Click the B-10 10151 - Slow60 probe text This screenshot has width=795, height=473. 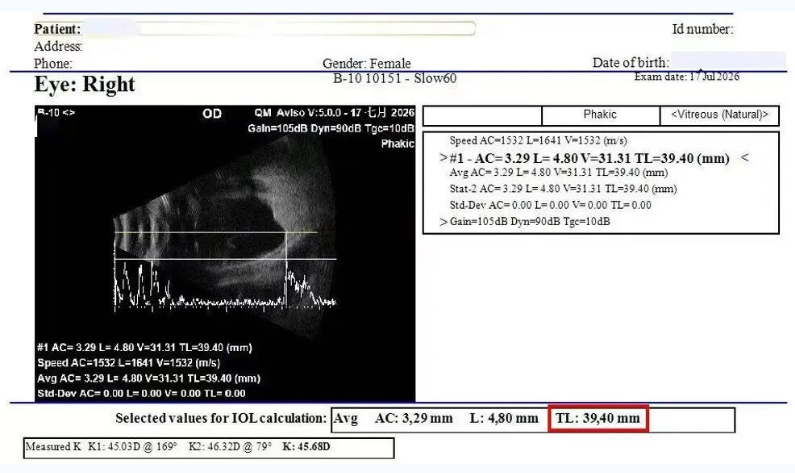tap(395, 79)
